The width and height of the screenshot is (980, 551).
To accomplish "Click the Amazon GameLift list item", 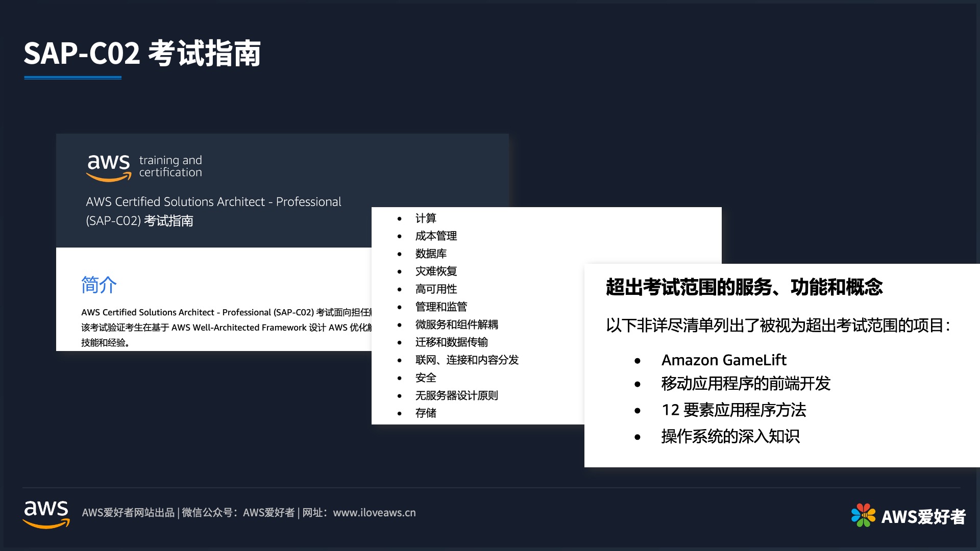I will tap(724, 360).
